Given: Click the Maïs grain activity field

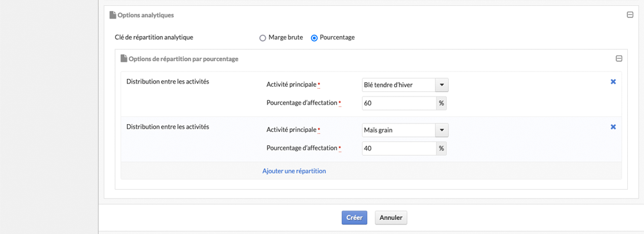Looking at the screenshot, I should tap(399, 130).
